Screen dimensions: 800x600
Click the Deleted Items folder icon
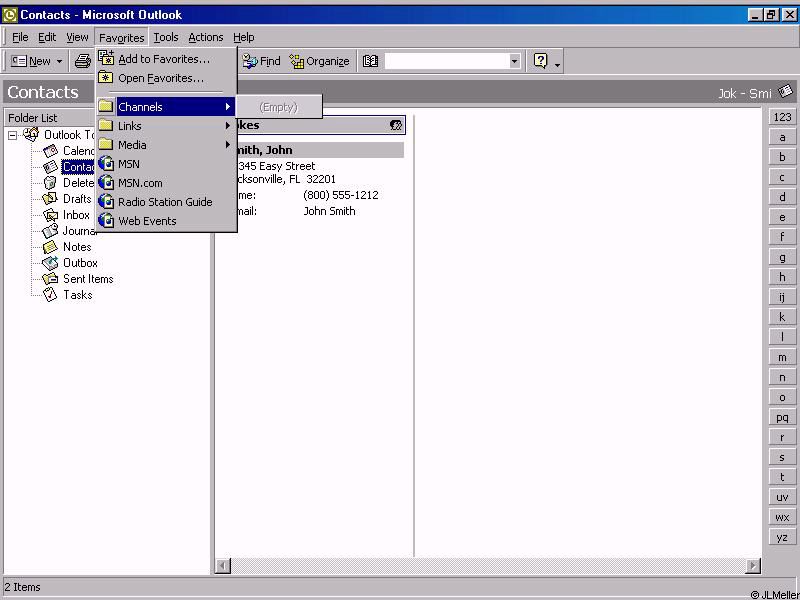point(50,183)
